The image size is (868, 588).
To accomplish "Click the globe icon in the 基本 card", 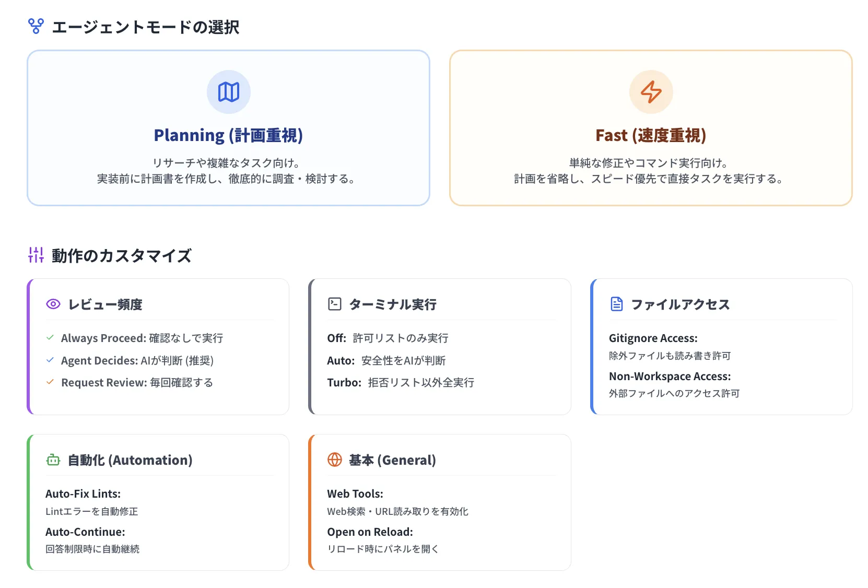I will [334, 460].
